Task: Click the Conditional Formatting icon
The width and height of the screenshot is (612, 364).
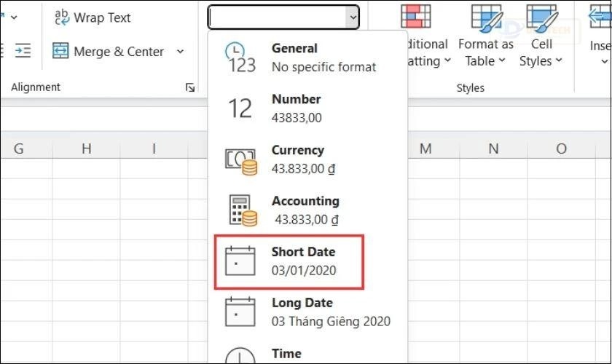Action: 416,16
